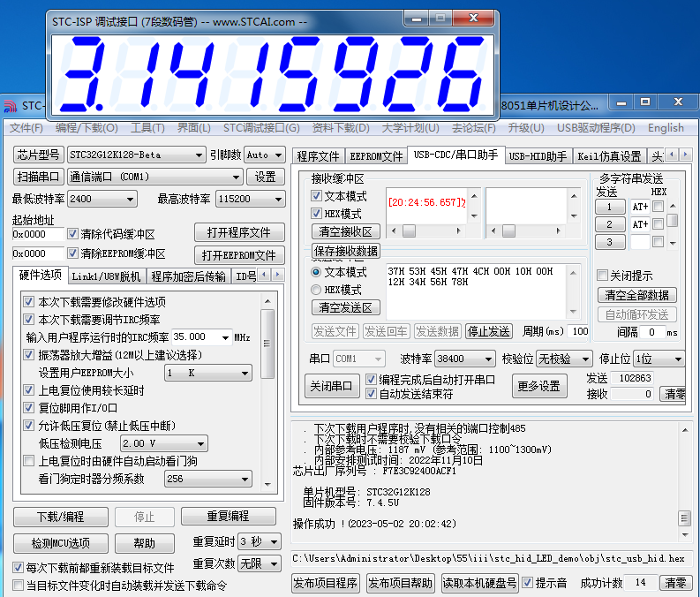
Task: Uncheck 清除EEPROM缓冲区 checkbox
Action: coord(72,253)
